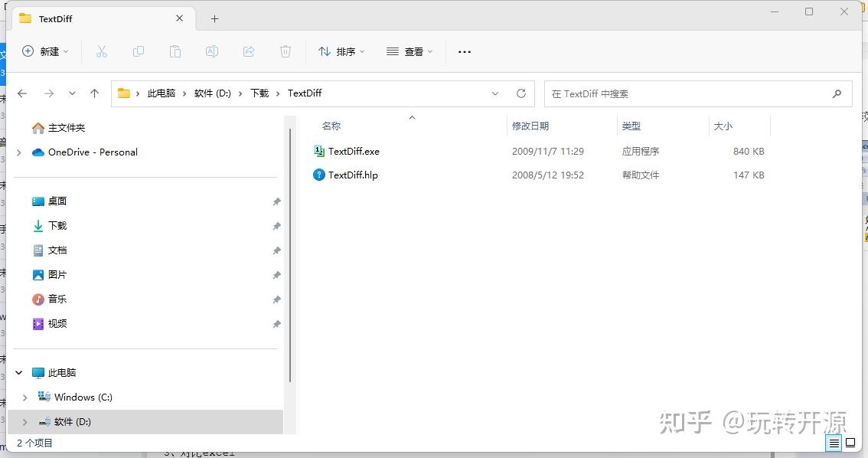The width and height of the screenshot is (868, 458).
Task: Select 此电脑 in navigation pane
Action: tap(62, 373)
